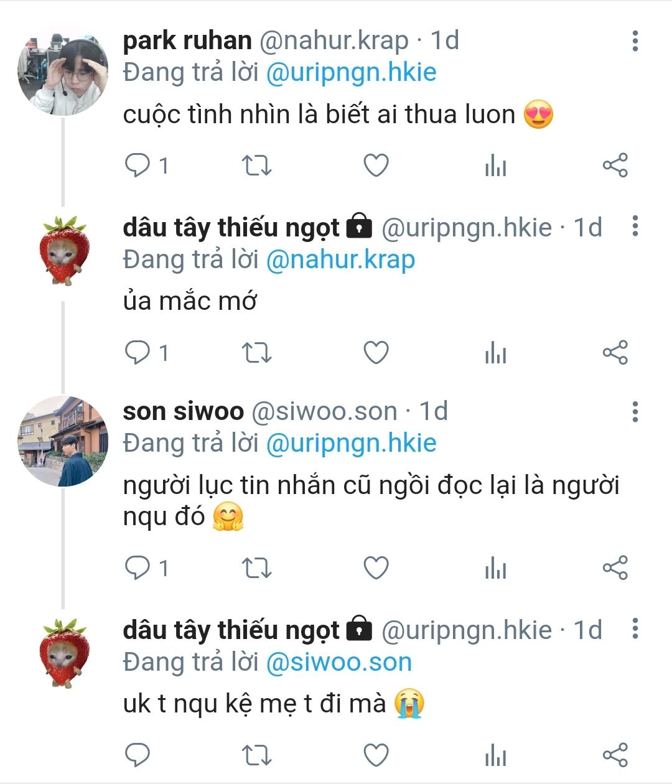This screenshot has width=672, height=784.
Task: Retweet park ruhan's reply
Action: click(256, 166)
